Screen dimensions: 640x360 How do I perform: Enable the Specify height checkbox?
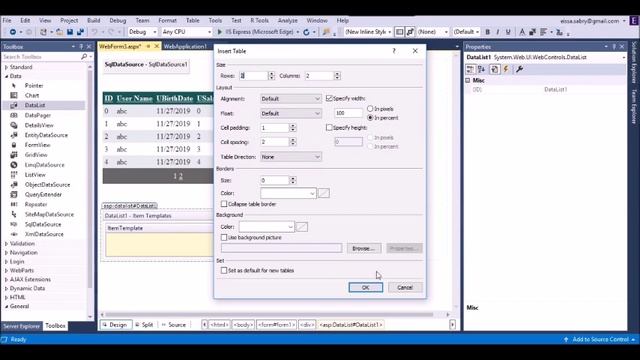(329, 127)
